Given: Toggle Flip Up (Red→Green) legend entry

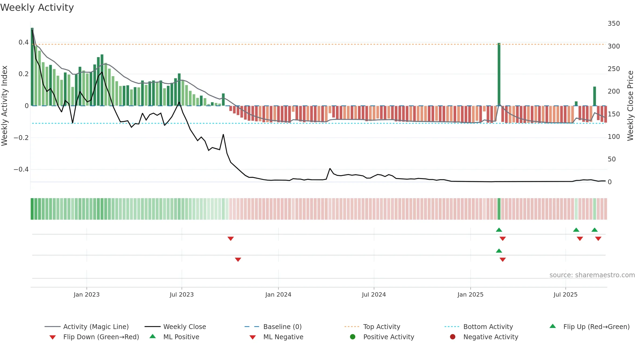Looking at the screenshot, I should coord(589,327).
